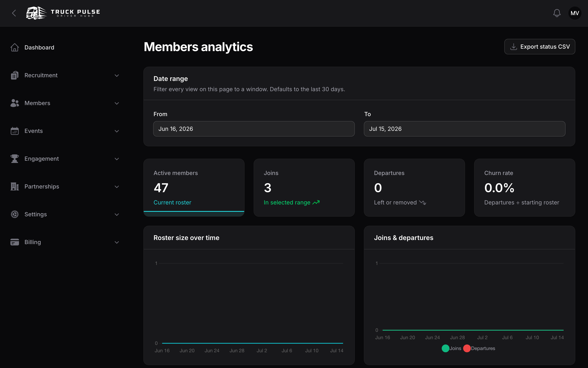Click the green joins chart line
This screenshot has width=588, height=368.
(473, 330)
